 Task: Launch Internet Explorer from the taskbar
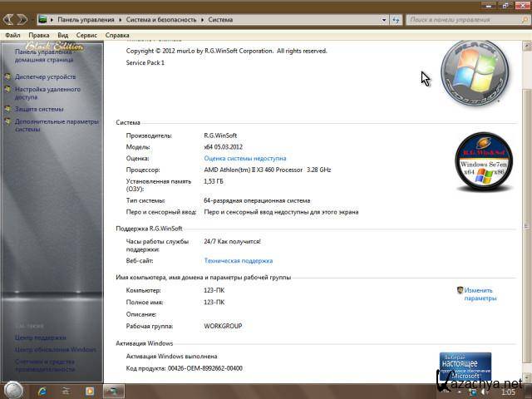coord(42,390)
